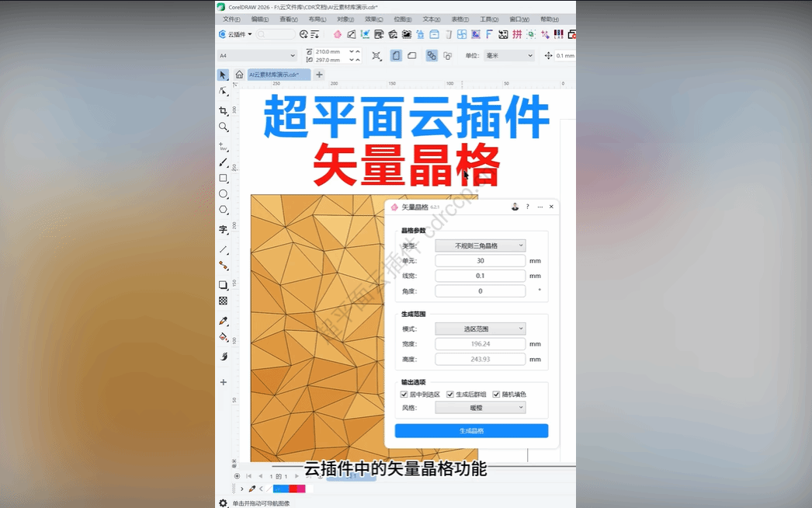Open the 对象 menu
This screenshot has width=812, height=508.
point(345,19)
